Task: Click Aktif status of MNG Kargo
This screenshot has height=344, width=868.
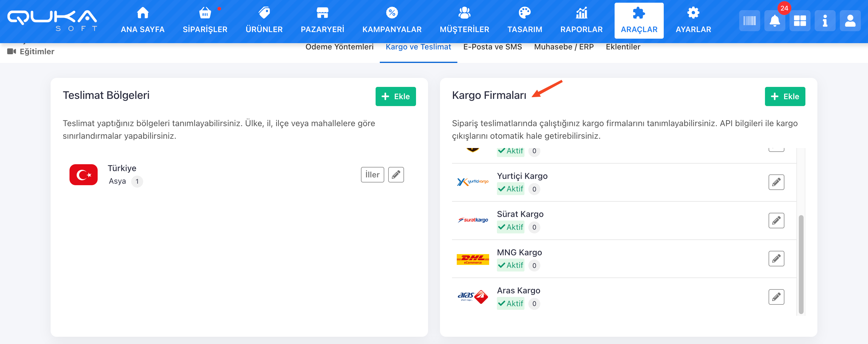Action: (x=510, y=265)
